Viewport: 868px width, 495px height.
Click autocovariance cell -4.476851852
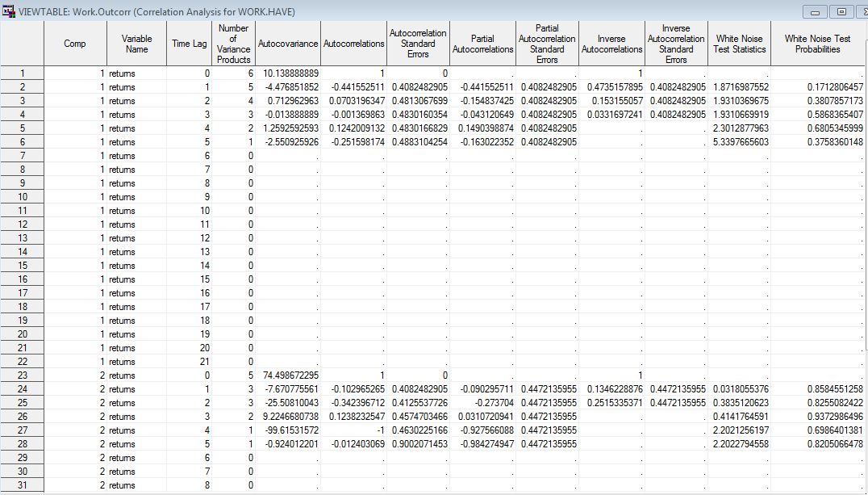coord(288,87)
